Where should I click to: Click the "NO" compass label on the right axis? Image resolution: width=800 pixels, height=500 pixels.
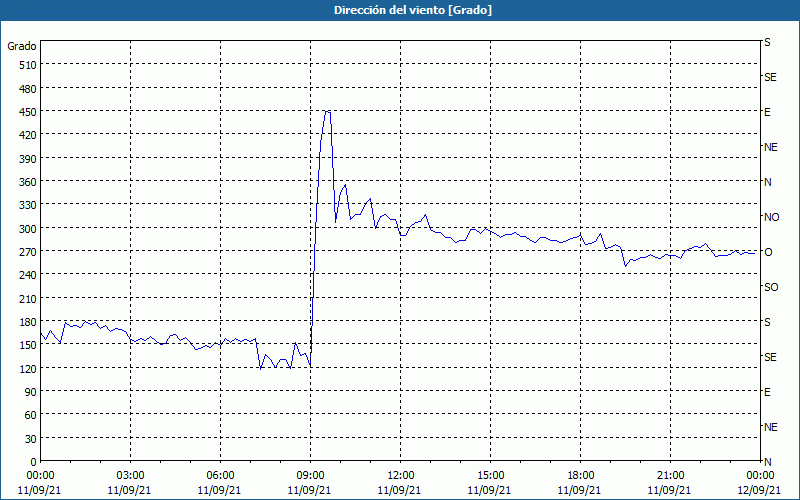[x=771, y=217]
